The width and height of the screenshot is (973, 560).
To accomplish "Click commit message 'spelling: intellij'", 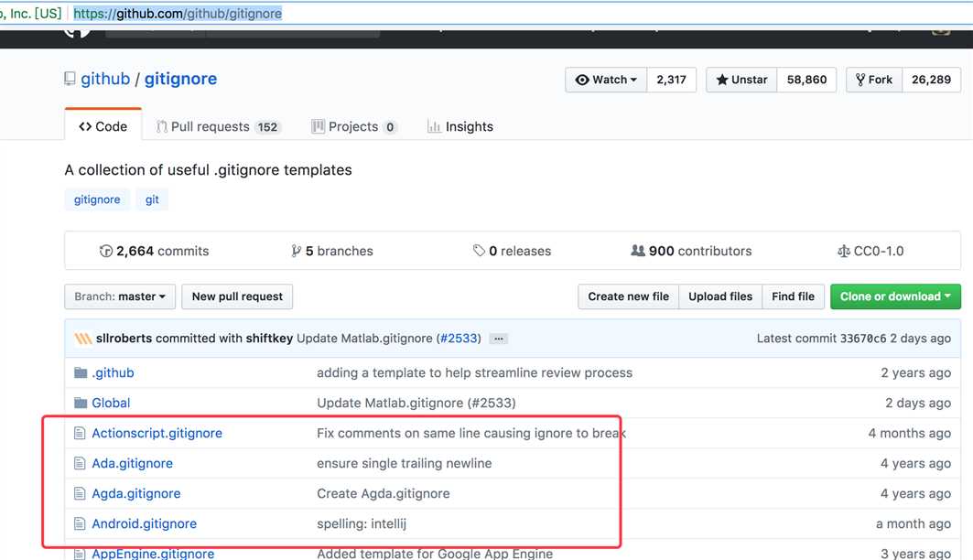I will click(x=362, y=524).
